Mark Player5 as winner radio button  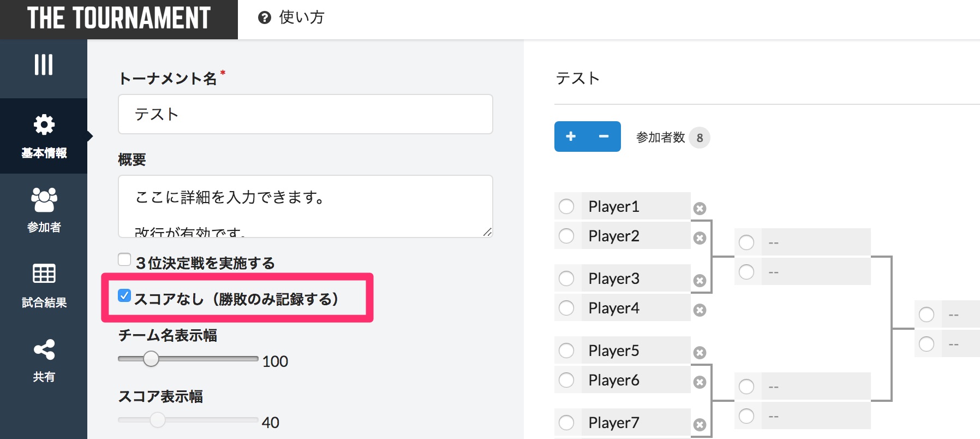(566, 351)
